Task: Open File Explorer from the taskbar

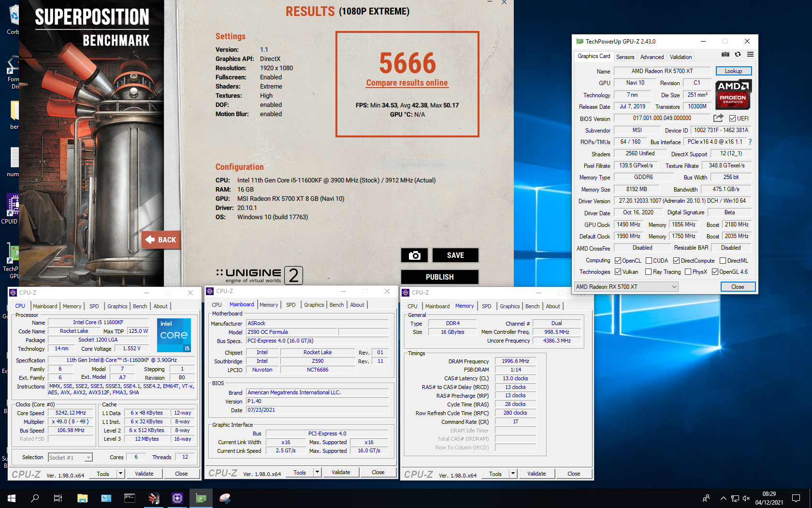Action: [x=82, y=498]
